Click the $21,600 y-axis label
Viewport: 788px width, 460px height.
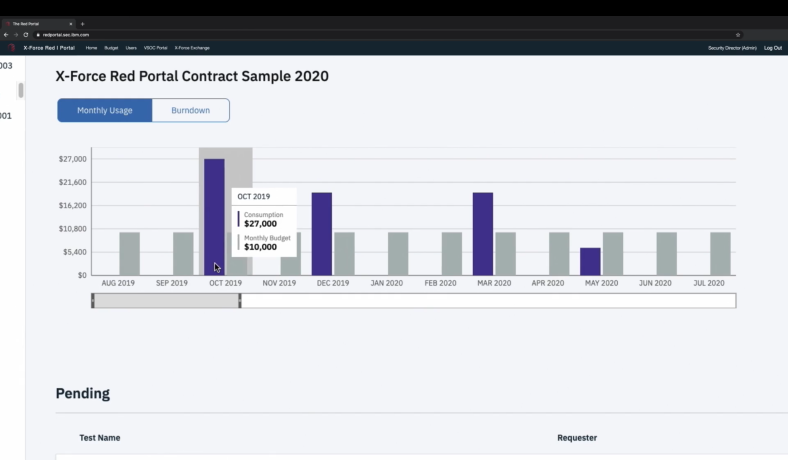72,182
